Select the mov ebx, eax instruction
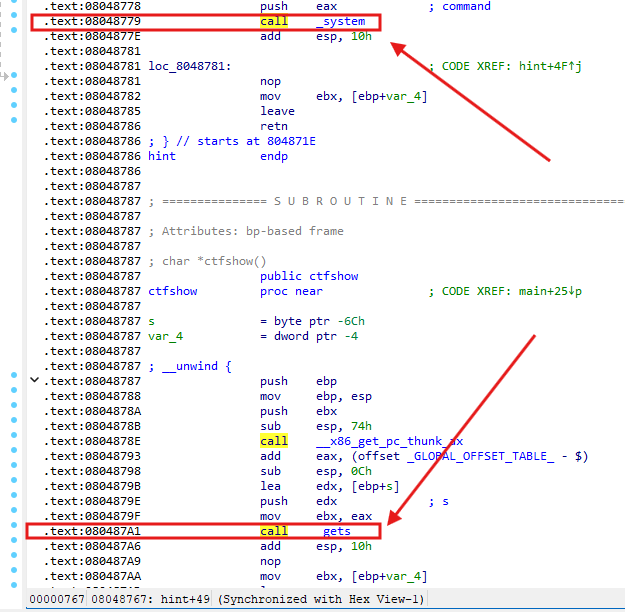Screen dimensions: 625x612 (316, 516)
